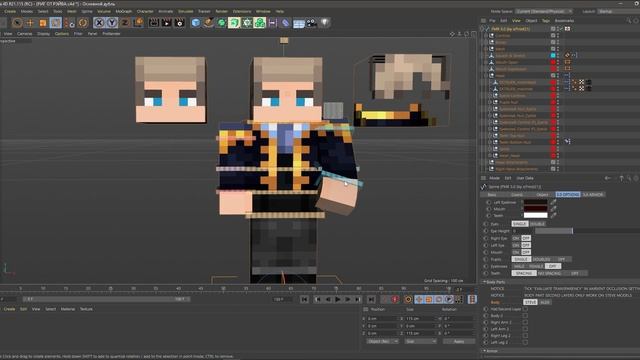
Task: Enable the Body 2 checkbox
Action: tap(525, 316)
